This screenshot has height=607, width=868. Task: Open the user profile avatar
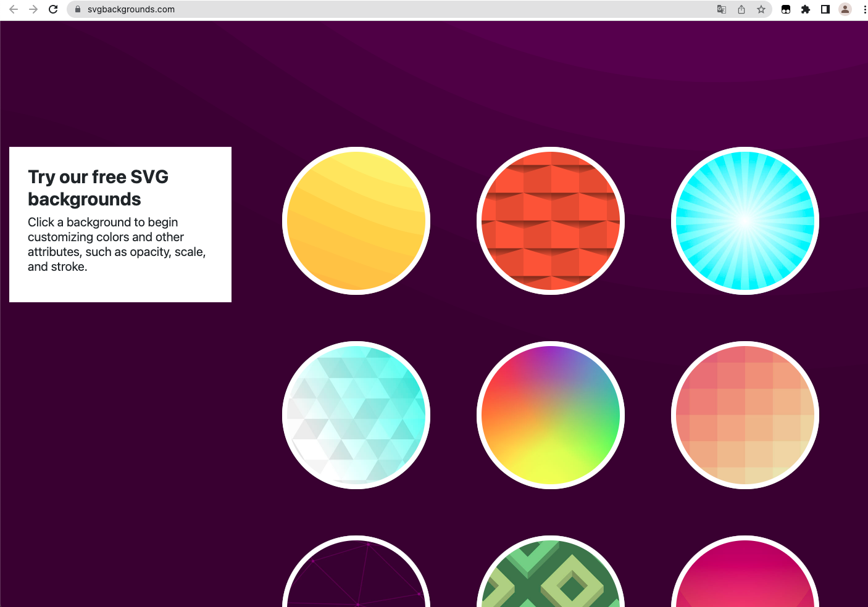point(845,9)
